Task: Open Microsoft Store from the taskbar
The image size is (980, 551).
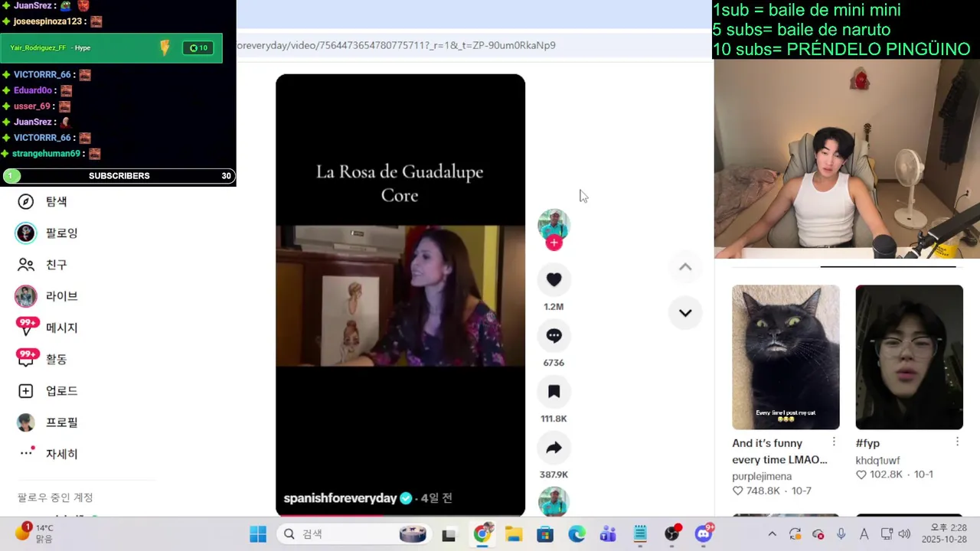Action: 544,534
